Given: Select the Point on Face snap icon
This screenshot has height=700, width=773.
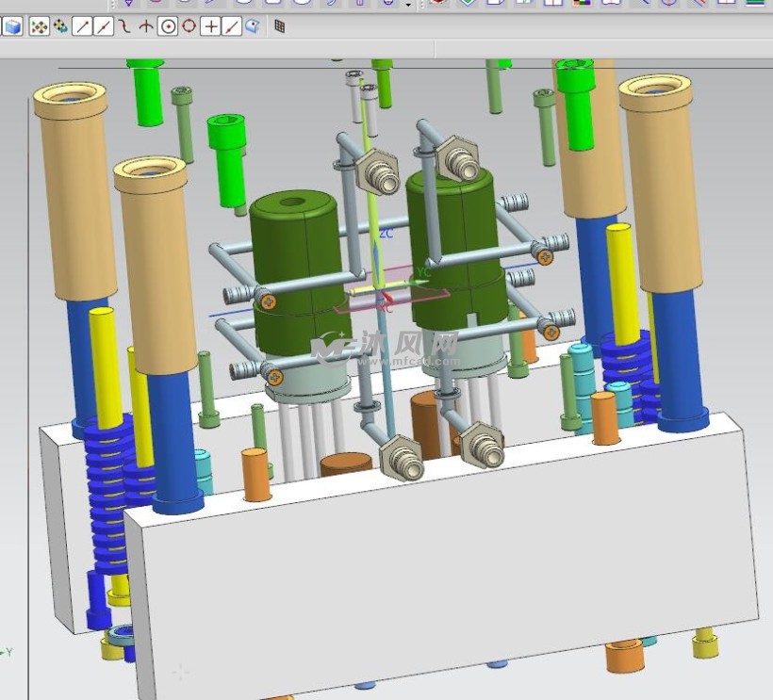Looking at the screenshot, I should (253, 26).
